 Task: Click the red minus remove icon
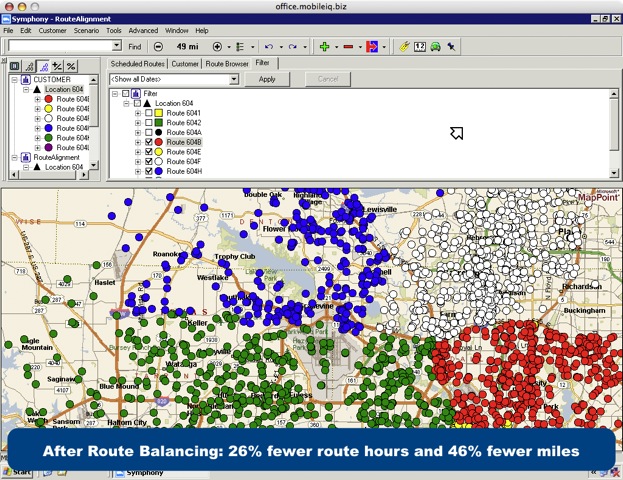[348, 47]
